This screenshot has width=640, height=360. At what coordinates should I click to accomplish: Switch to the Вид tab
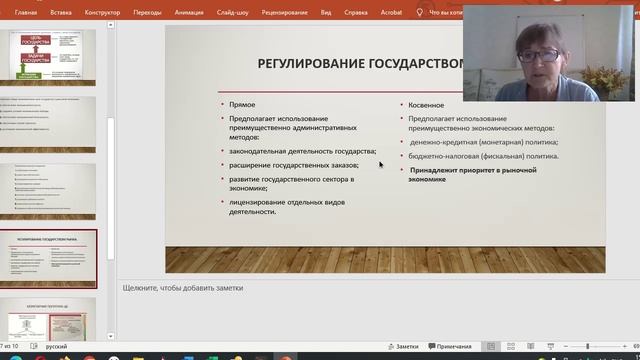(x=326, y=13)
